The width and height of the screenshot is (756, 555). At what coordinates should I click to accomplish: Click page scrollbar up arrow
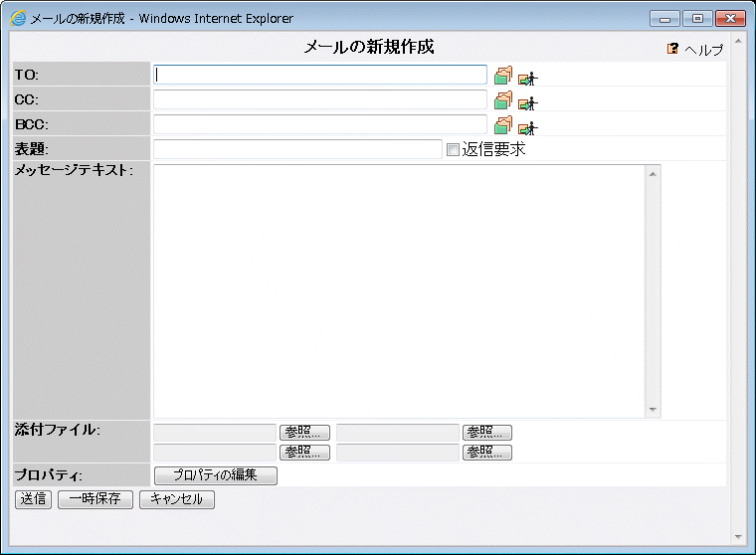pyautogui.click(x=738, y=42)
